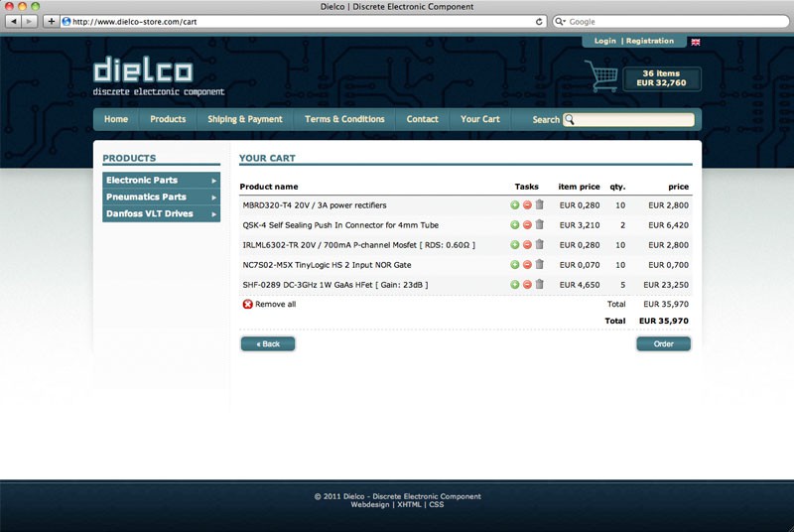Screen dimensions: 794x532
Task: Click the search magnifier icon
Action: (x=570, y=120)
